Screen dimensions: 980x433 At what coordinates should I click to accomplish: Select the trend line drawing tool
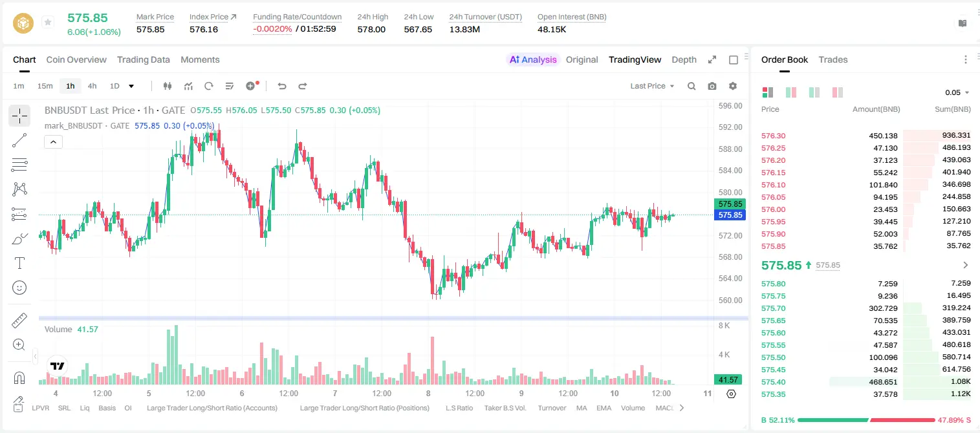pos(19,140)
